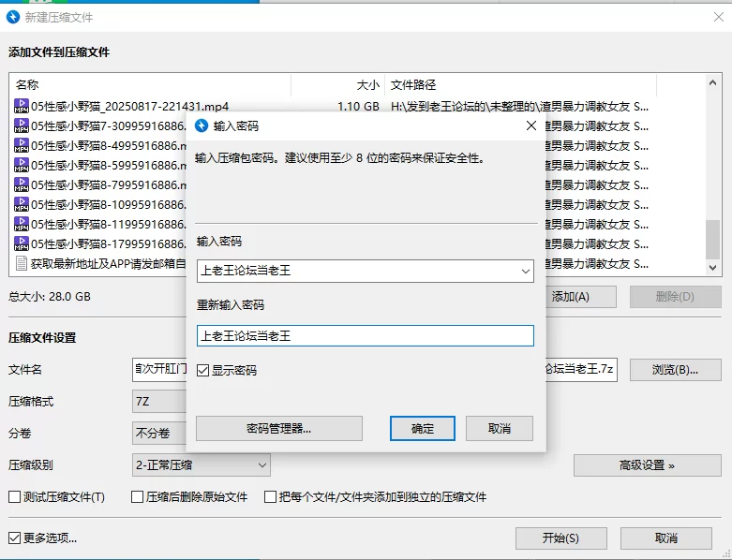Click the MP4 icon of file 8-17995916886
Viewport: 732px width, 560px height.
coord(21,243)
